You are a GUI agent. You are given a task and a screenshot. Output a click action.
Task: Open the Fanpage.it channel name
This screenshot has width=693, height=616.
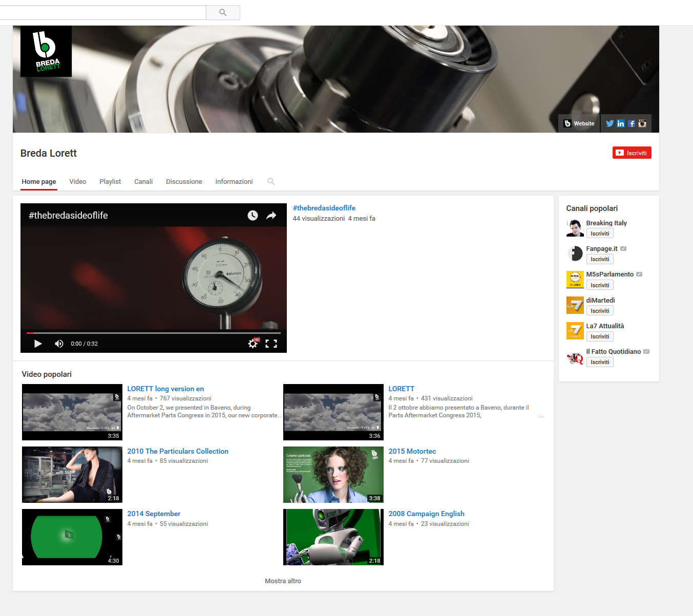pyautogui.click(x=602, y=249)
